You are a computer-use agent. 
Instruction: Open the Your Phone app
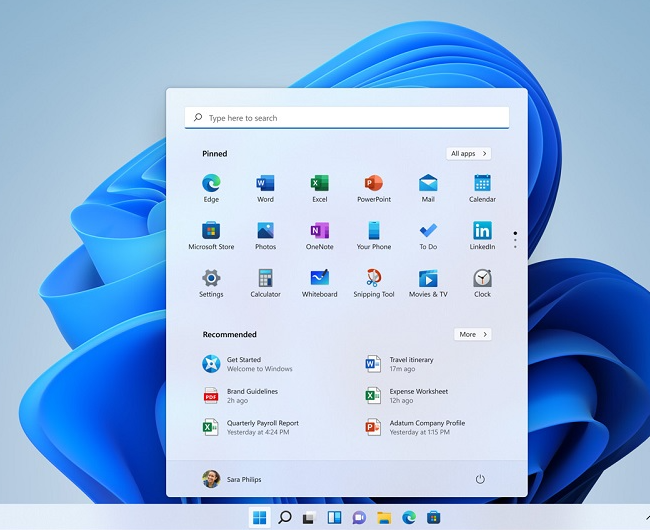[x=374, y=235]
